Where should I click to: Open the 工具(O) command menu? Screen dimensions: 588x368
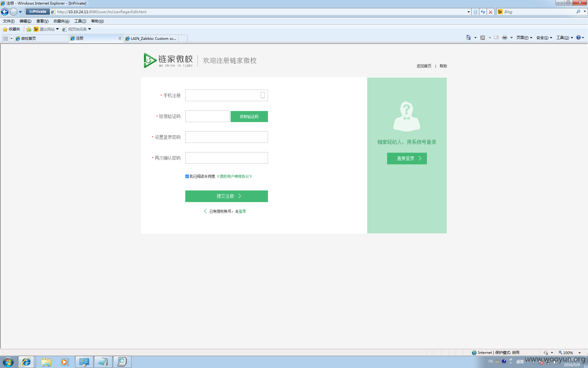565,38
